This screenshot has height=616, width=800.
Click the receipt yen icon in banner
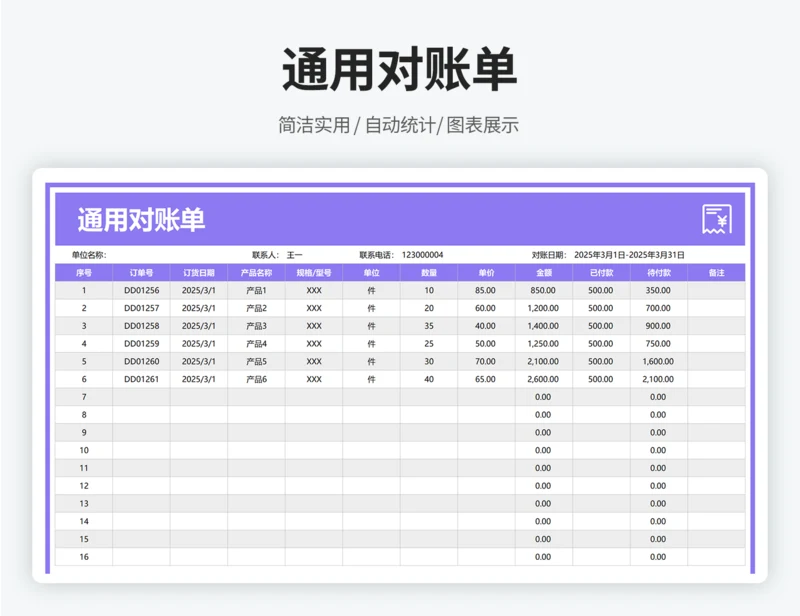coord(717,219)
